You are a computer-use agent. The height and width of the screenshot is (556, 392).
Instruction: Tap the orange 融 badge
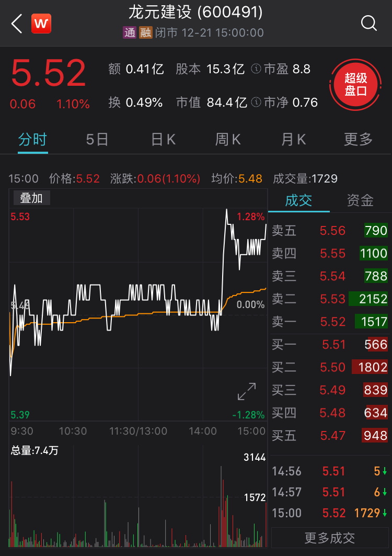[146, 32]
